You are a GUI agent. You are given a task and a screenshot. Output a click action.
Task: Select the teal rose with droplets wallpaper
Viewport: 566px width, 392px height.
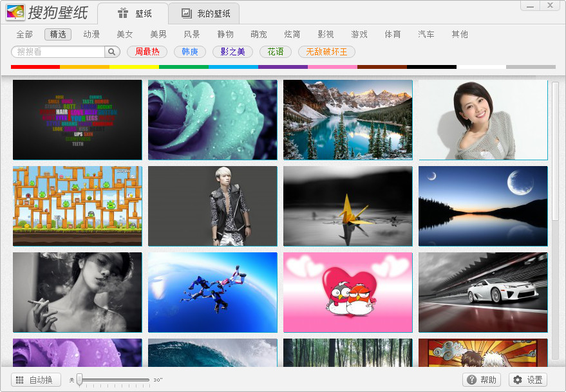pyautogui.click(x=212, y=120)
